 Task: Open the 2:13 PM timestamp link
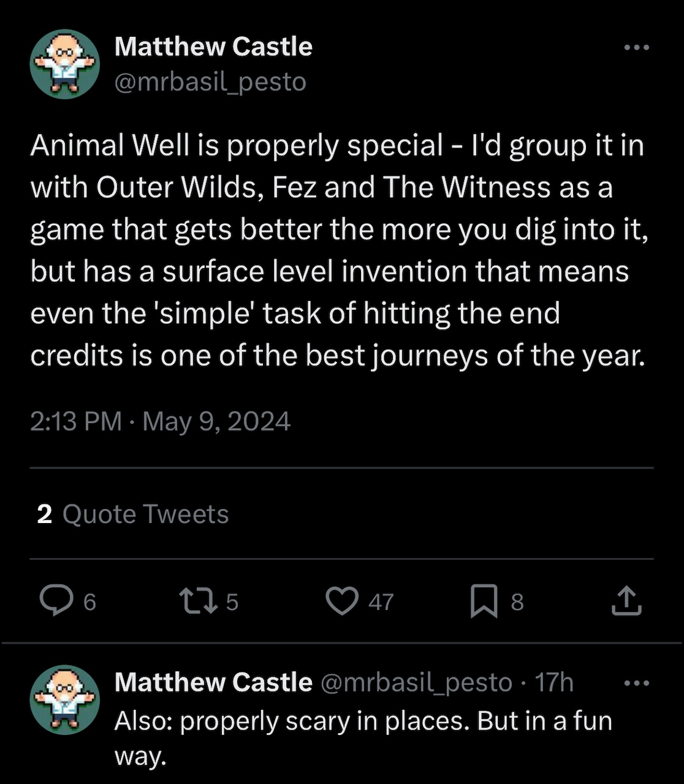[76, 421]
